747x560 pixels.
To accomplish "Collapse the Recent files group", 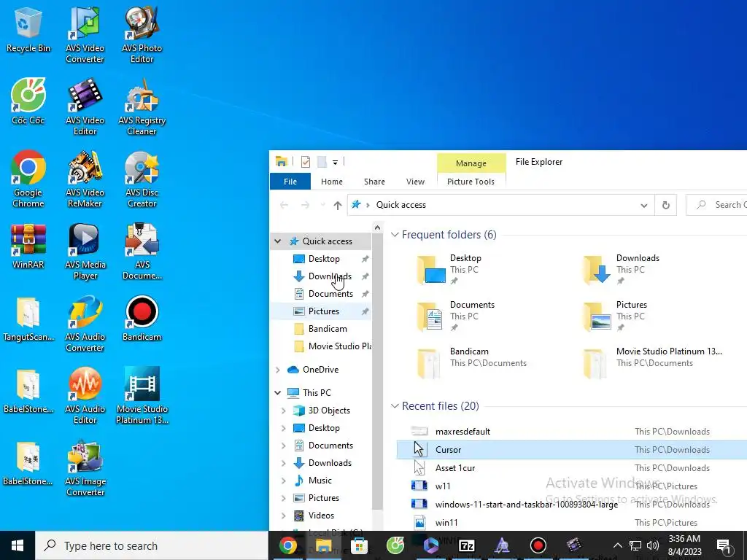I will pos(395,406).
